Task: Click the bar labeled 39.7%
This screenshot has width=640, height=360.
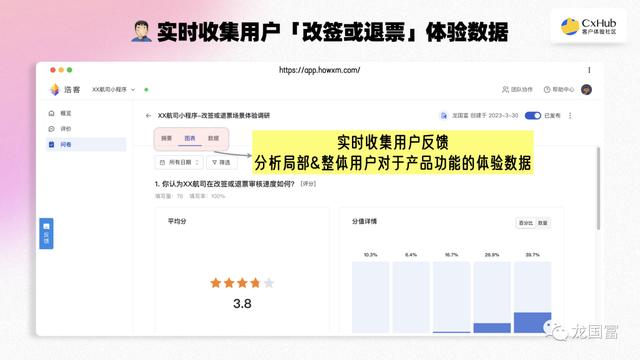Action: [x=532, y=297]
